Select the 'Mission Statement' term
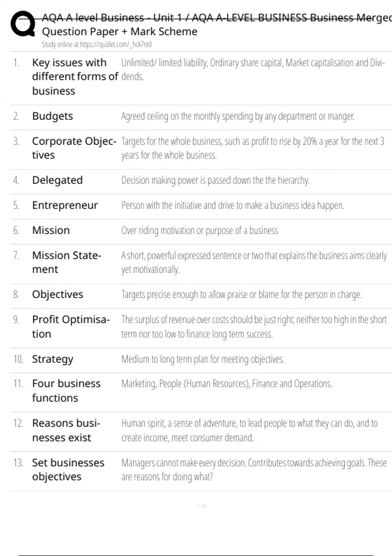 coord(67,262)
